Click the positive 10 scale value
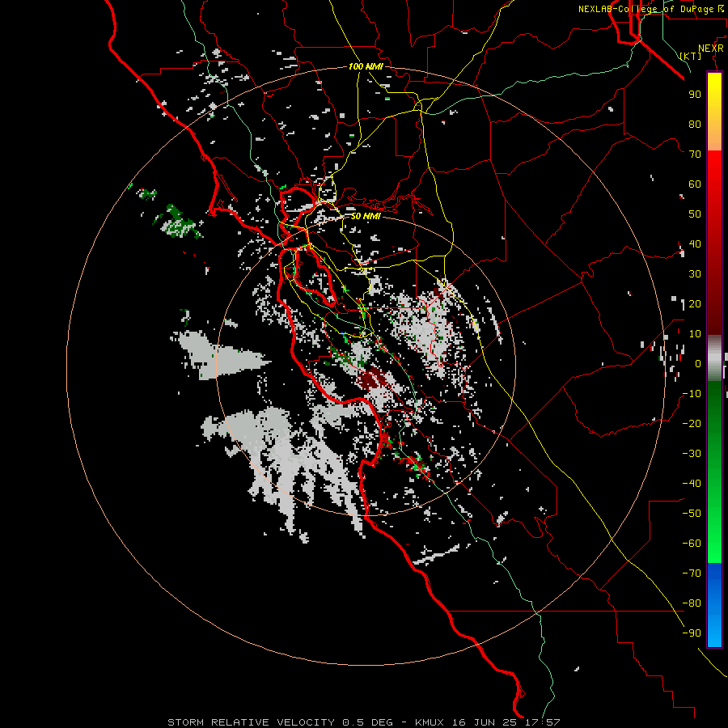Image resolution: width=728 pixels, height=728 pixels. [x=695, y=334]
